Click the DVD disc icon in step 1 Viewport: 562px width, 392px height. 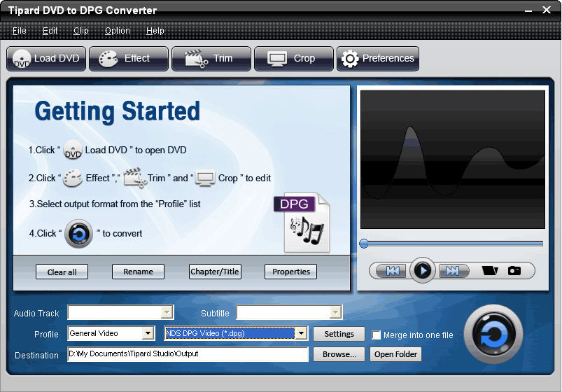click(73, 150)
